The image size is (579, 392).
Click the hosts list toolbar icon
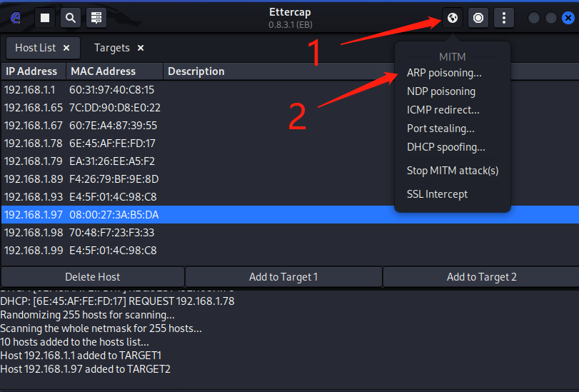pyautogui.click(x=96, y=18)
